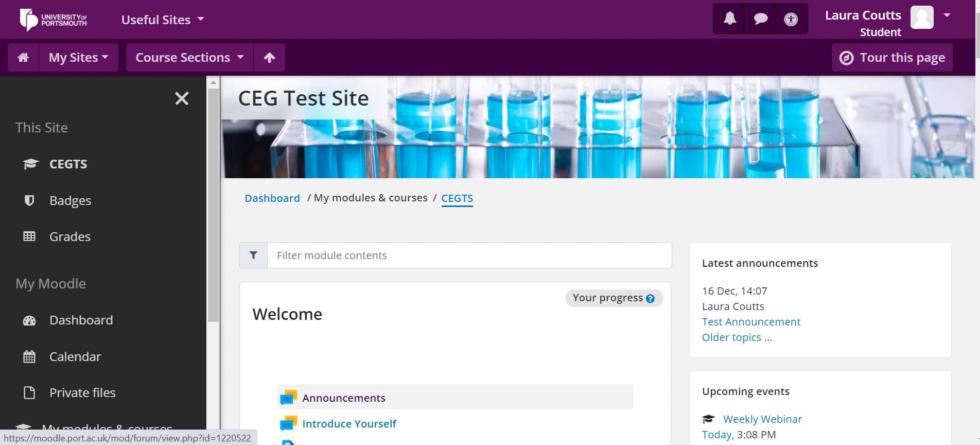Click the Dashboard gauge icon
This screenshot has height=445, width=980.
(29, 320)
